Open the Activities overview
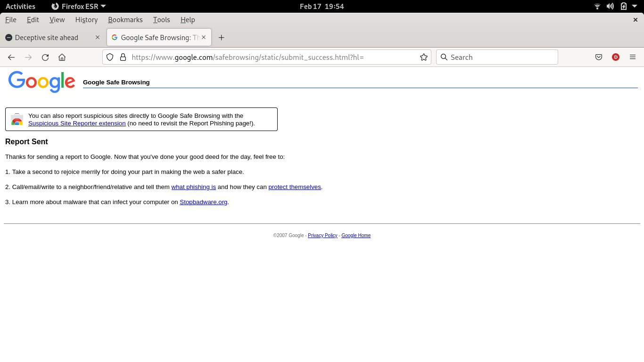This screenshot has height=362, width=644. 20,6
